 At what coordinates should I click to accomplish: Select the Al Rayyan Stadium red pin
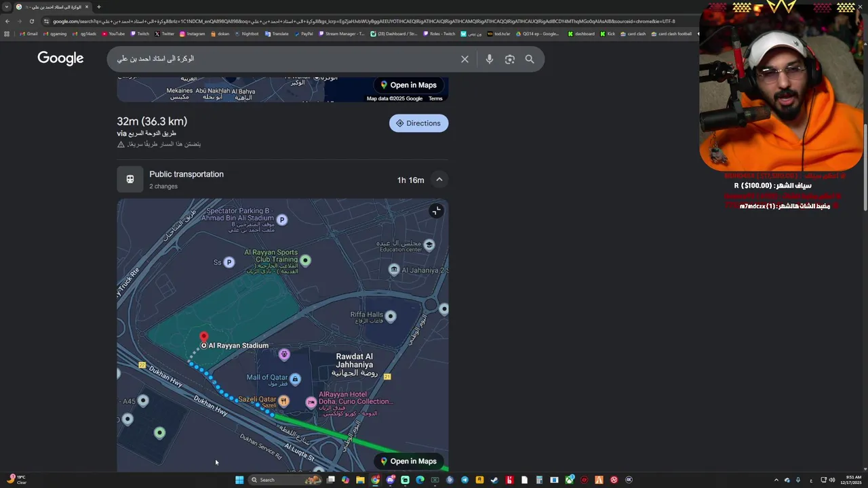[x=203, y=337]
